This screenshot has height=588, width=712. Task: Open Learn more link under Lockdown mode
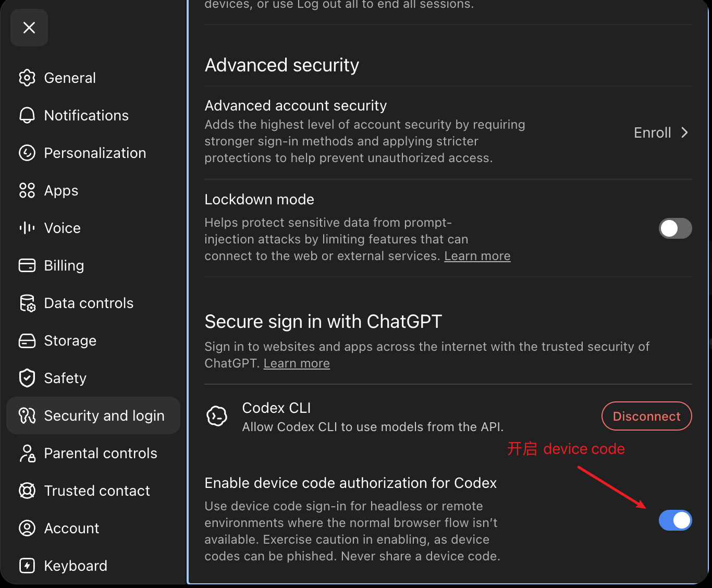(477, 256)
